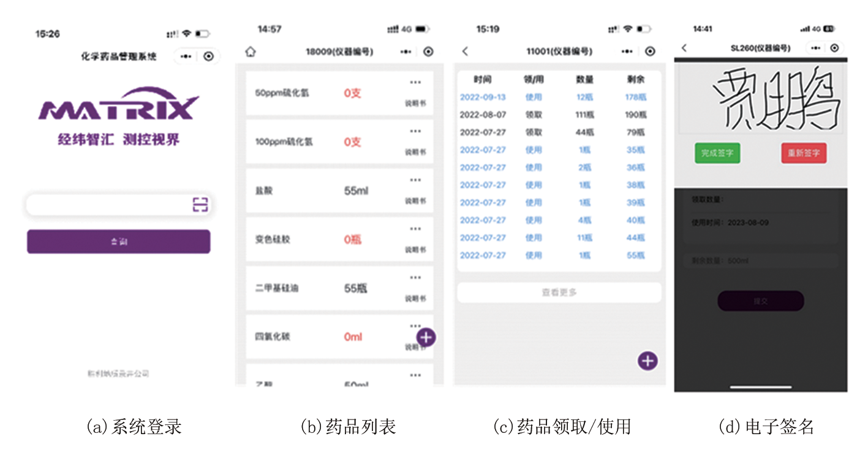
Task: Open 说明书 for 二甲基硅油
Action: click(x=415, y=299)
